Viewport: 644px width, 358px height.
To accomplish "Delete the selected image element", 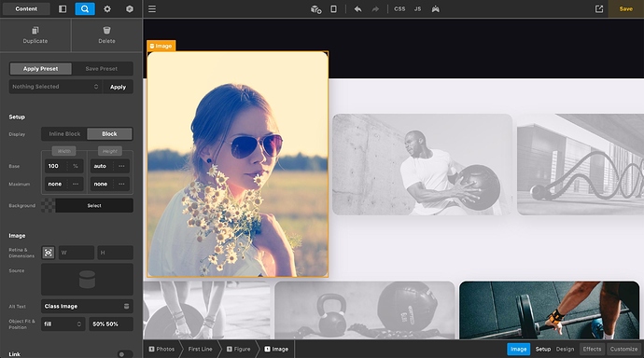I will click(x=106, y=34).
